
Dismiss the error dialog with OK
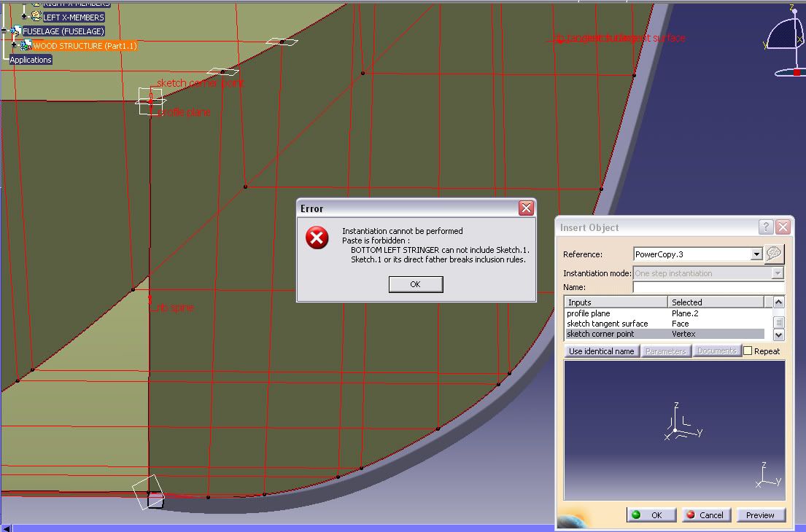416,284
